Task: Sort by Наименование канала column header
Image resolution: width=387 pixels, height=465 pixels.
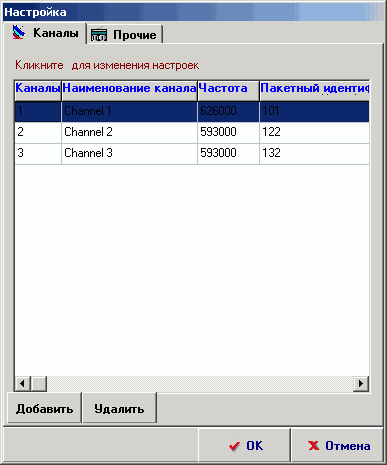Action: coord(130,90)
